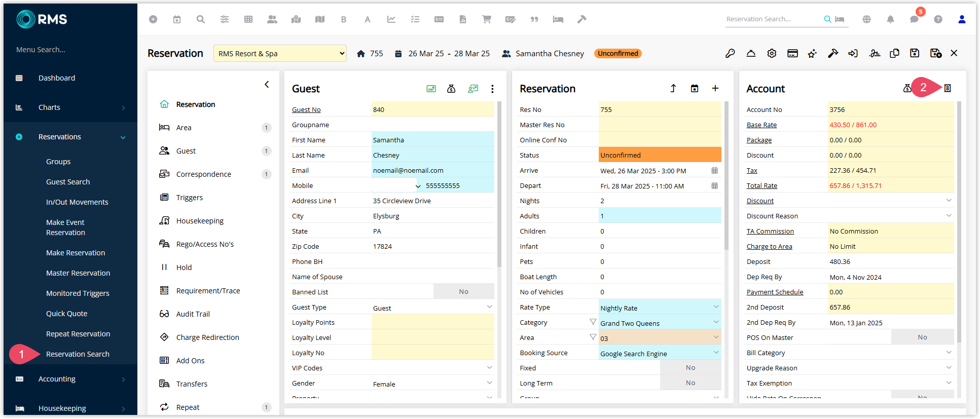Open the chat messages icon with badge 5
The height and width of the screenshot is (419, 980).
click(914, 19)
